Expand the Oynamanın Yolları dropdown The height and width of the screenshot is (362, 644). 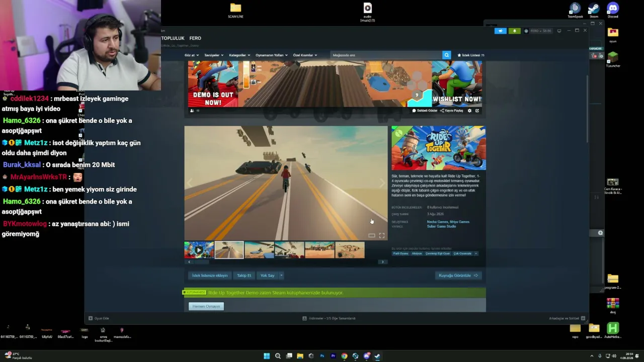point(272,55)
